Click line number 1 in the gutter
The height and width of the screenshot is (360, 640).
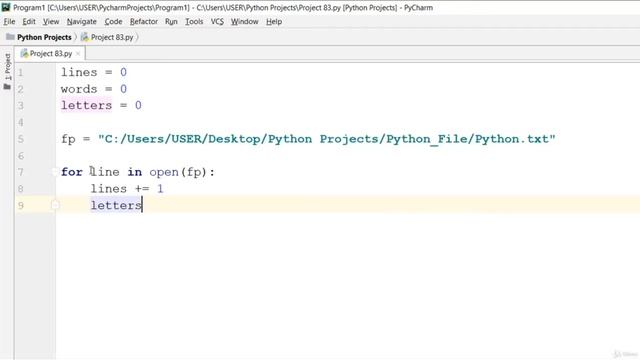[20, 73]
